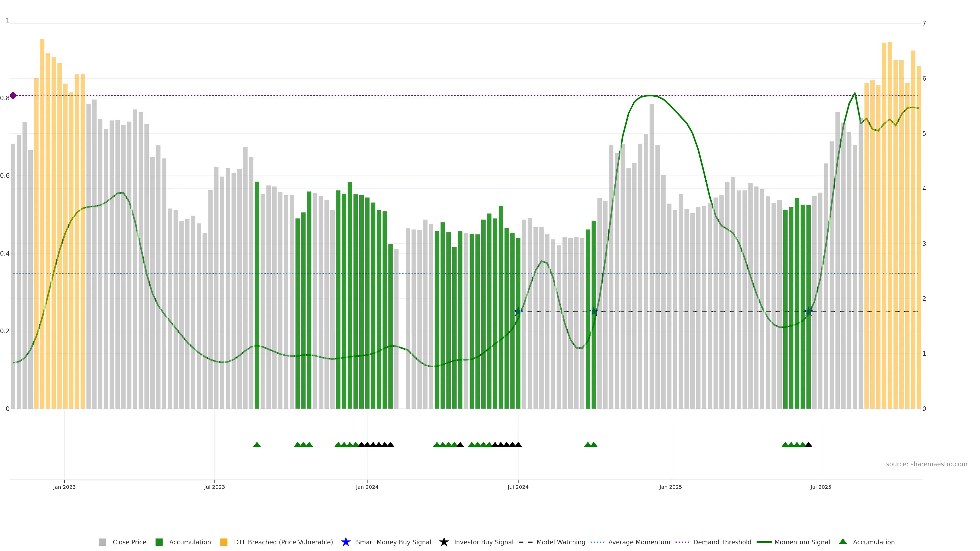This screenshot has width=980, height=551.
Task: Click the last Smart Money star near Jul 2025
Action: [808, 311]
